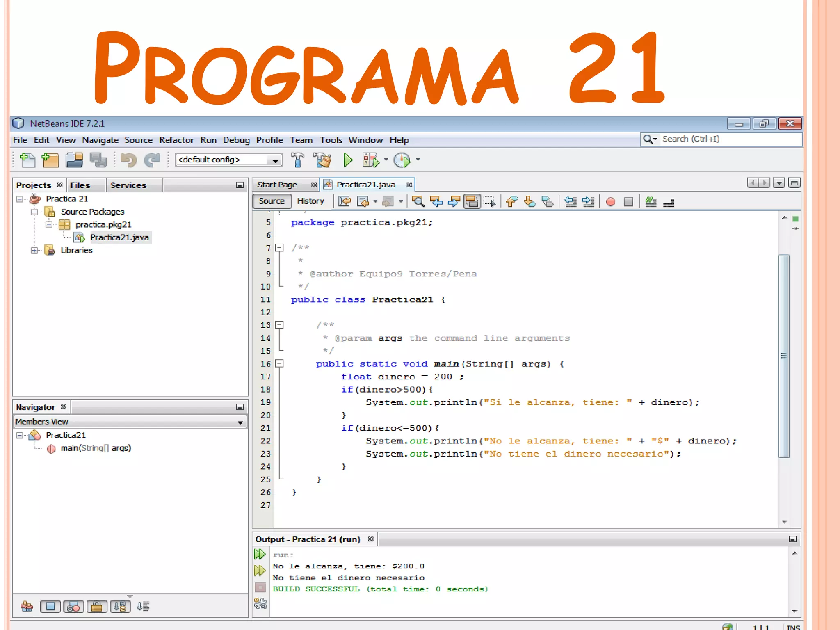
Task: Click the Stop Macro Recording icon
Action: [628, 202]
